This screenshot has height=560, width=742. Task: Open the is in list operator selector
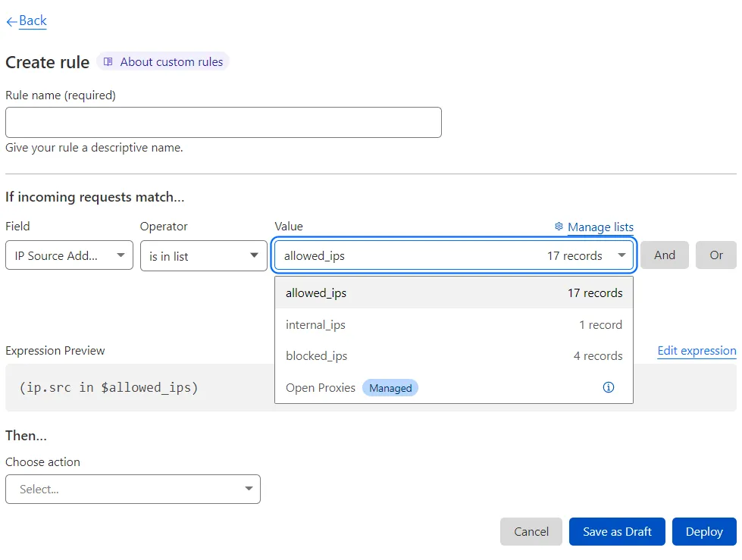click(x=203, y=255)
